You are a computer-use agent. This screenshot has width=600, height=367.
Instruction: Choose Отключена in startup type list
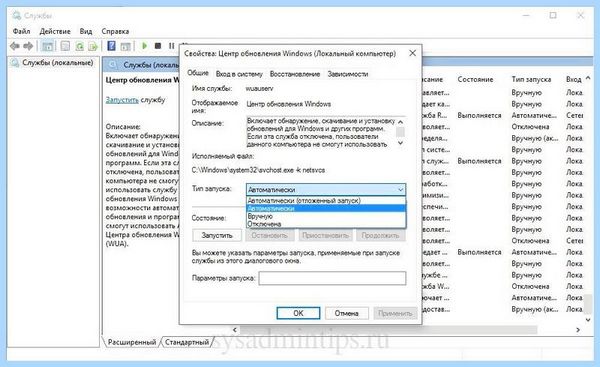(x=326, y=224)
